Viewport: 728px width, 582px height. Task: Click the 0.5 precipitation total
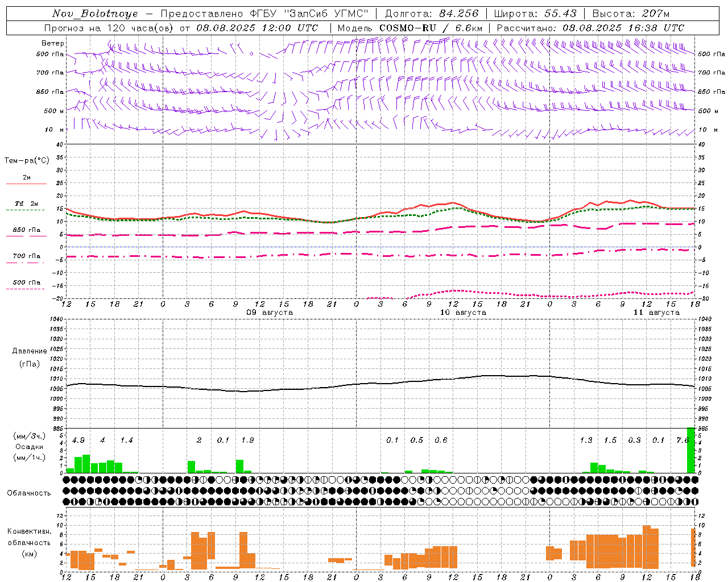click(x=417, y=440)
